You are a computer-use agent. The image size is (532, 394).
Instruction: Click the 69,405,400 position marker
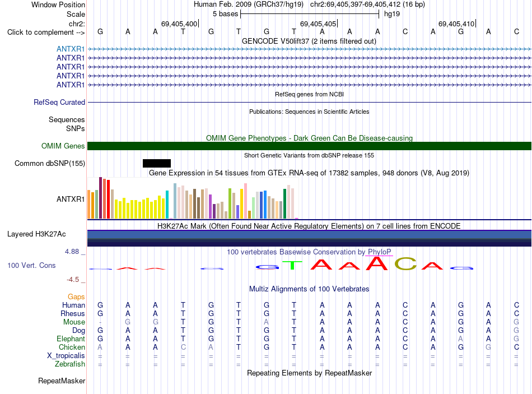(x=179, y=24)
